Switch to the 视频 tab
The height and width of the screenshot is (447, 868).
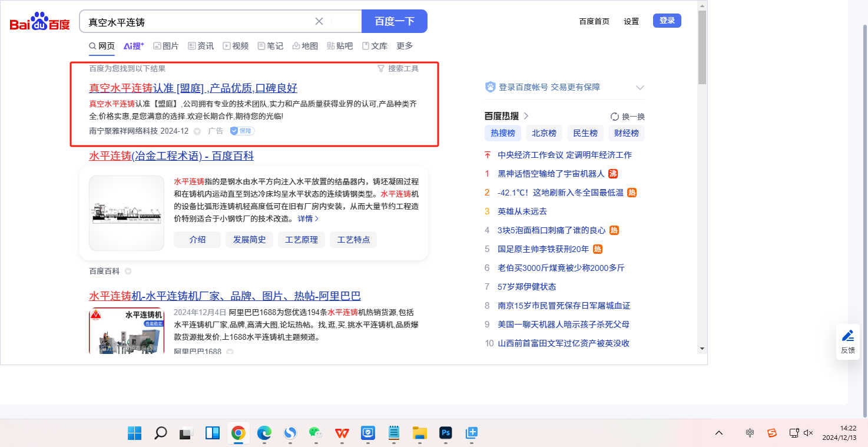pyautogui.click(x=236, y=46)
